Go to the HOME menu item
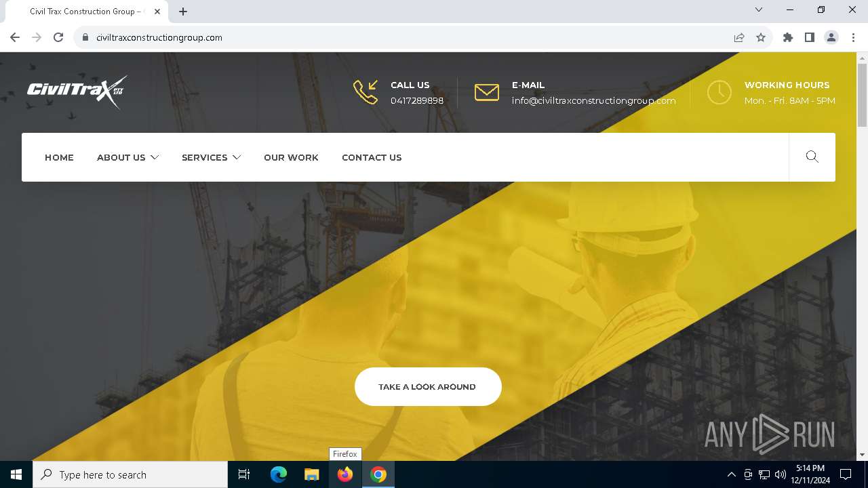The height and width of the screenshot is (488, 868). 59,157
